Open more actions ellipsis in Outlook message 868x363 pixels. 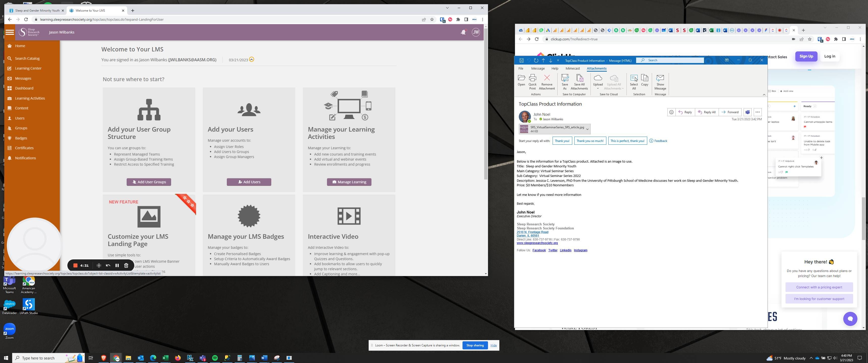click(757, 112)
